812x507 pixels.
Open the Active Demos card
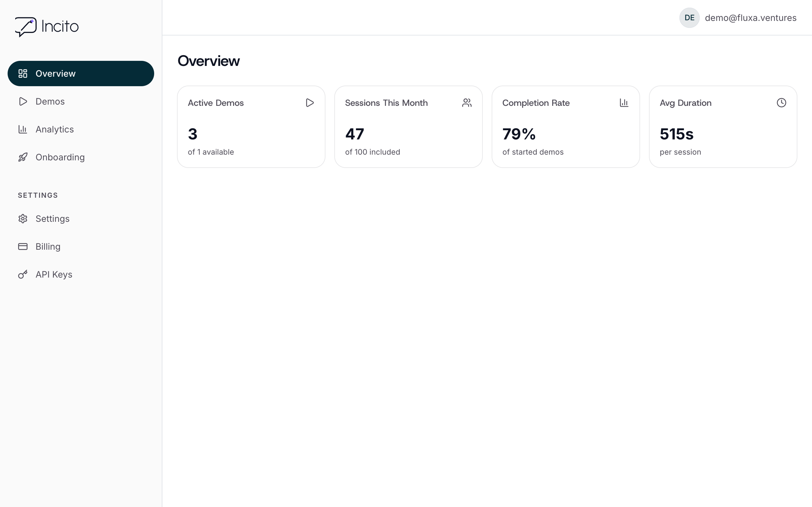pyautogui.click(x=251, y=127)
